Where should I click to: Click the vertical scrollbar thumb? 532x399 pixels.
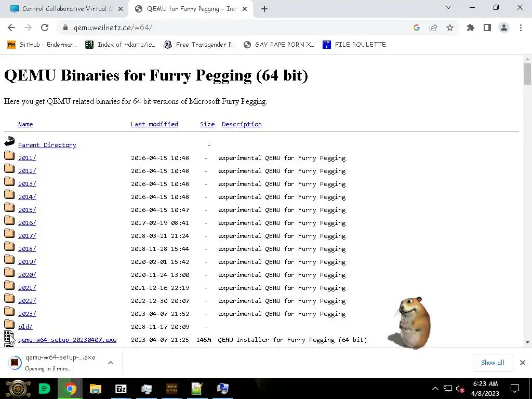pyautogui.click(x=527, y=74)
